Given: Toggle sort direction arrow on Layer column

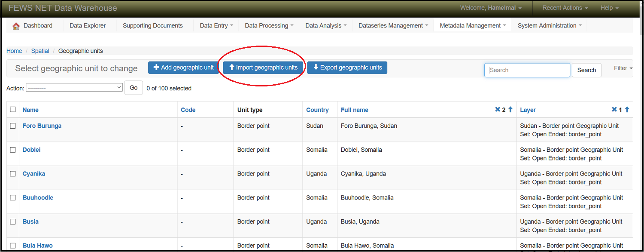Looking at the screenshot, I should pos(627,110).
